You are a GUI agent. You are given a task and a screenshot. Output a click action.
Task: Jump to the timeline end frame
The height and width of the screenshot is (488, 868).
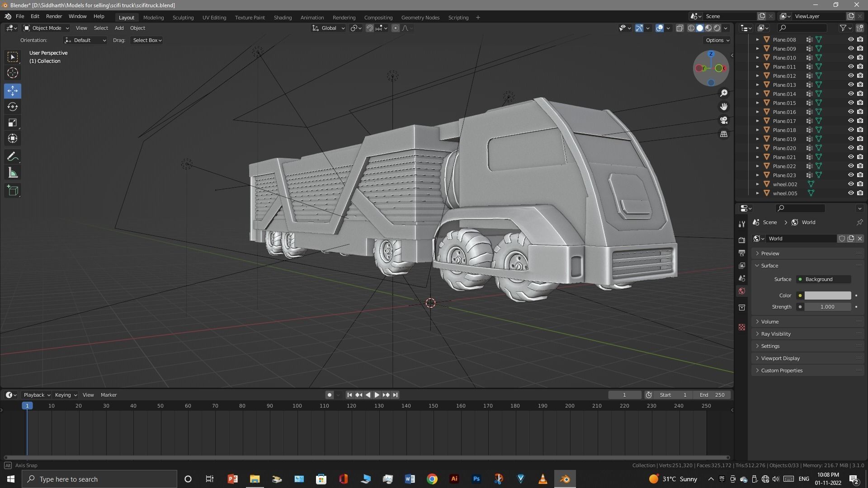click(395, 395)
